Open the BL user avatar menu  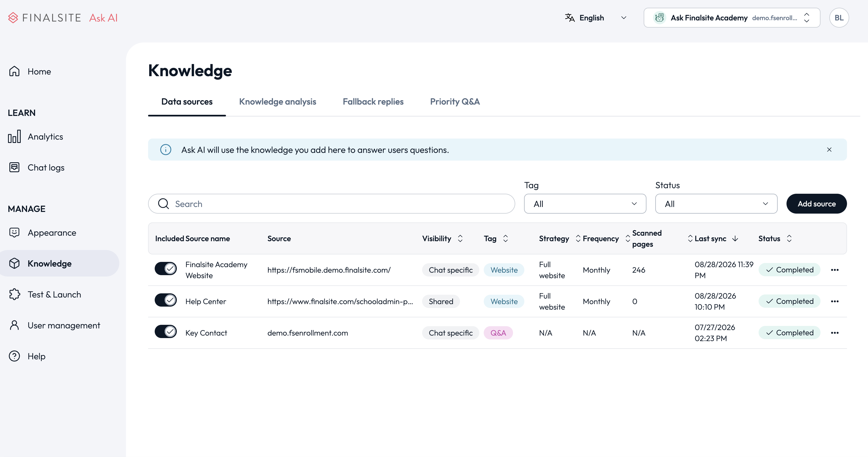click(x=839, y=18)
